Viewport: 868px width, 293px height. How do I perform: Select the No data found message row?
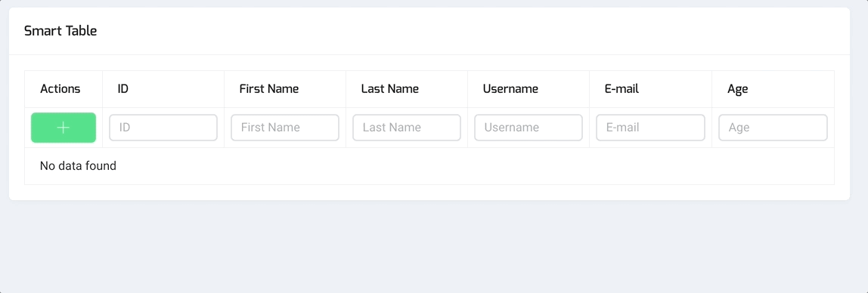point(429,166)
